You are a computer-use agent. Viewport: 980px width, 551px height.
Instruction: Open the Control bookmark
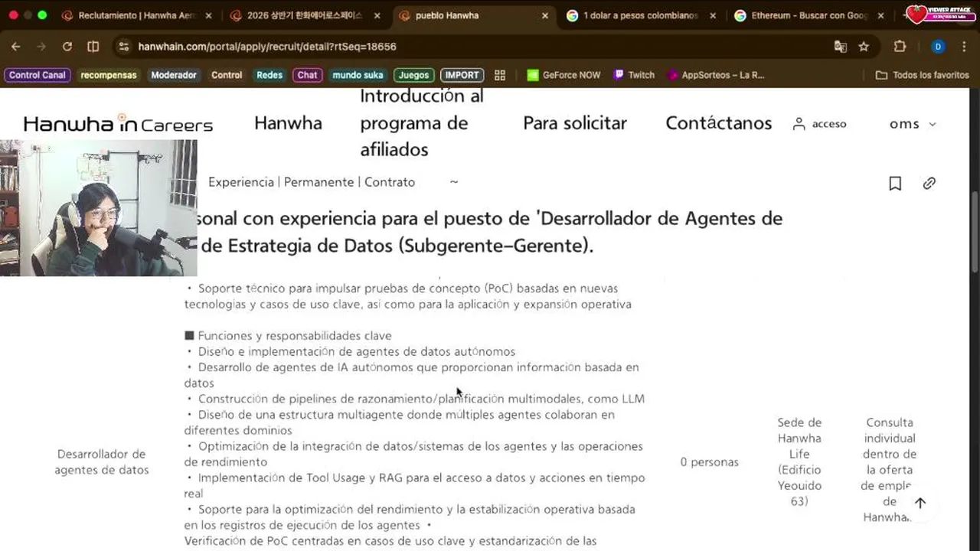(227, 75)
